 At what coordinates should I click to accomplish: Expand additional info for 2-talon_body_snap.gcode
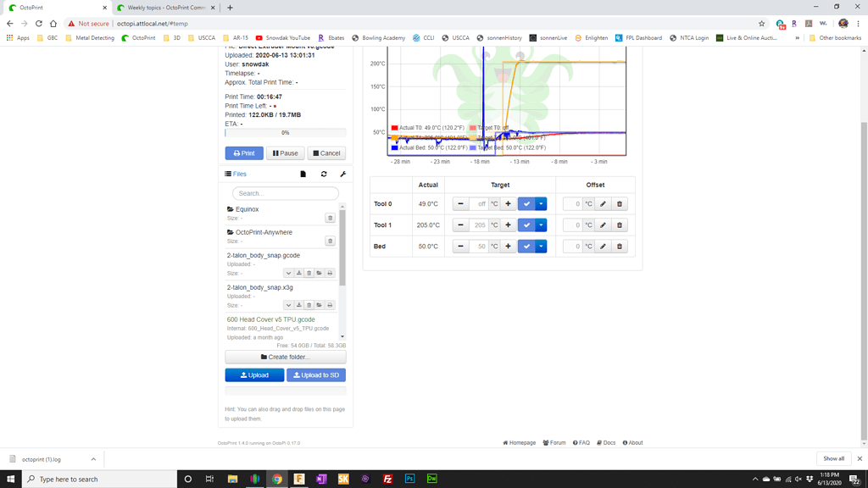click(288, 273)
